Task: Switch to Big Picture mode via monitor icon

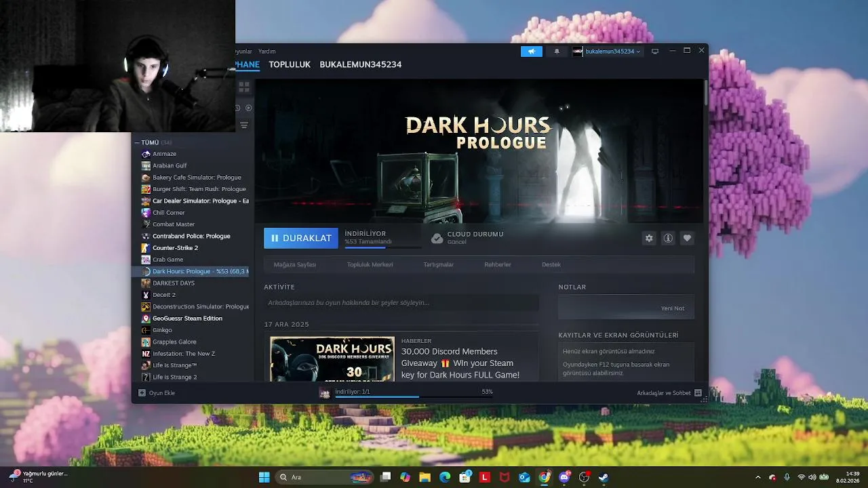Action: 655,52
